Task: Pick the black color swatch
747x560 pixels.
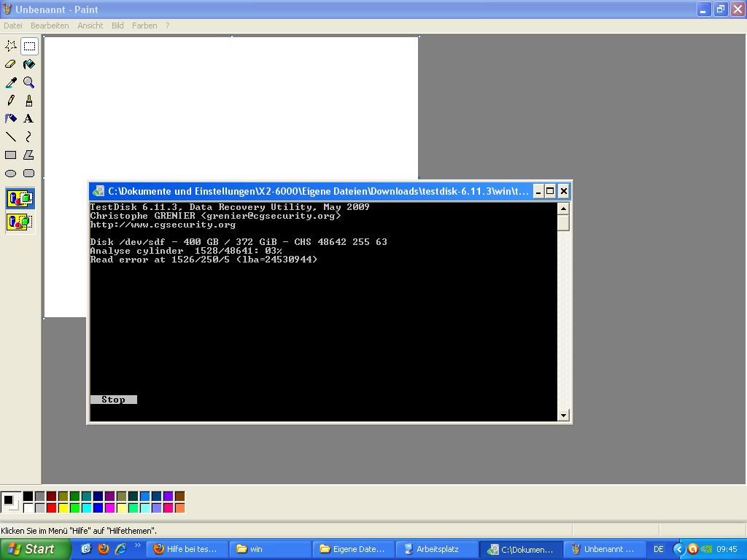Action: click(28, 497)
